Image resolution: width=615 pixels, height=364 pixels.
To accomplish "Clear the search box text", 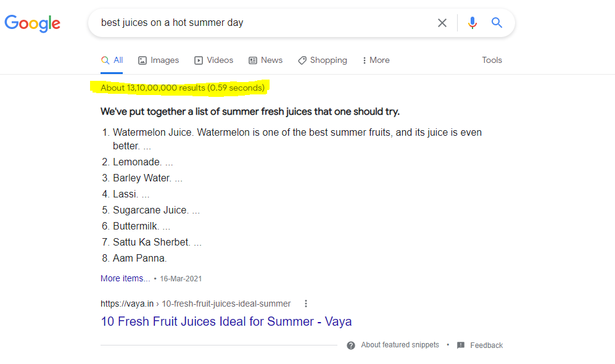I will click(442, 23).
